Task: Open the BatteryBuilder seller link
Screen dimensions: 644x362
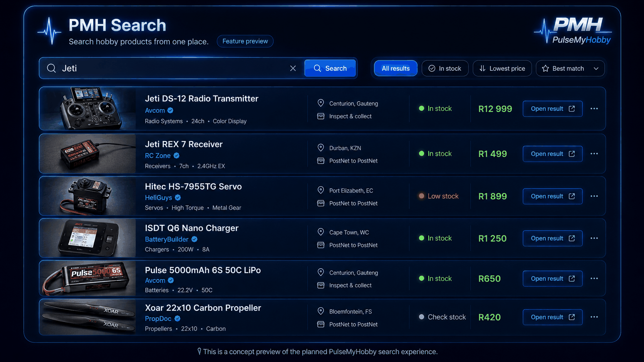Action: click(x=166, y=239)
